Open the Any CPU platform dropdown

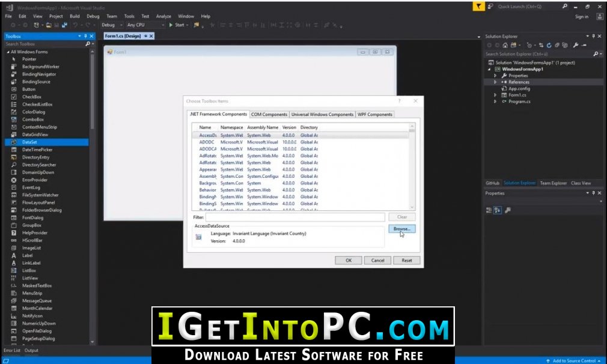(x=145, y=25)
